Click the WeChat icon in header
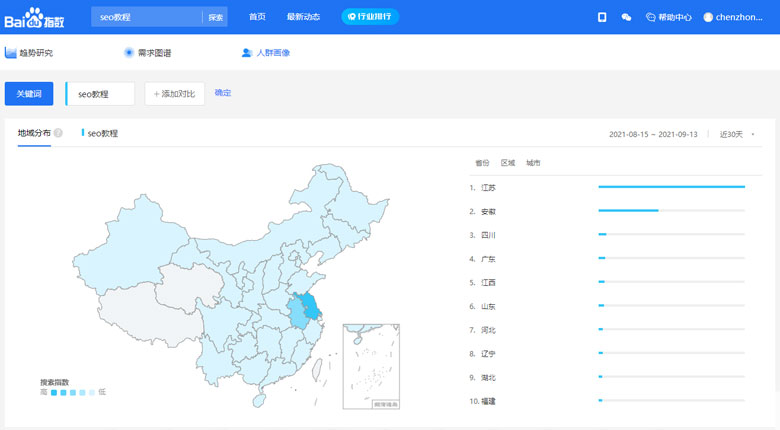 pyautogui.click(x=626, y=17)
